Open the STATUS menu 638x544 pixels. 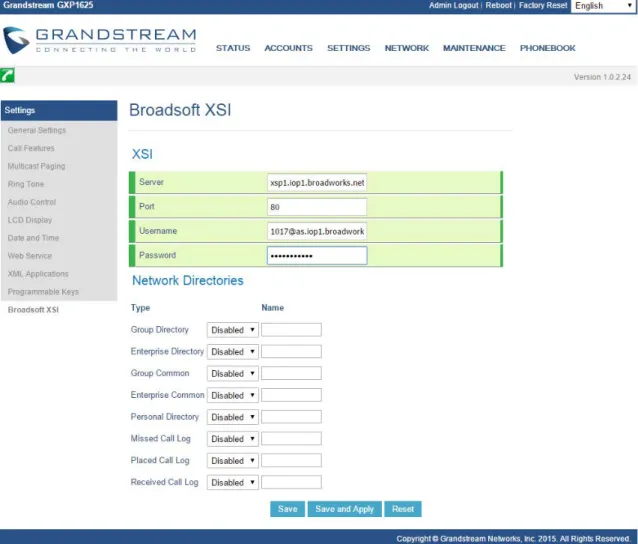[x=233, y=48]
